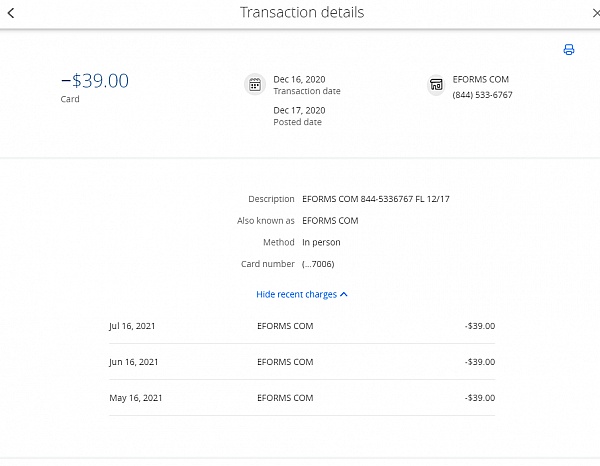Click the Transaction details title
Image resolution: width=600 pixels, height=466 pixels.
coord(302,13)
